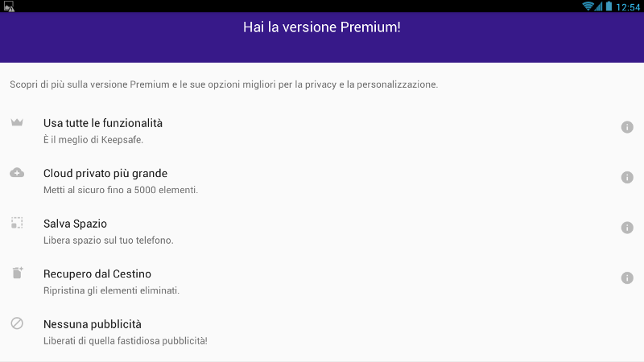Select the Nessuna pubblicità entry

(x=322, y=332)
